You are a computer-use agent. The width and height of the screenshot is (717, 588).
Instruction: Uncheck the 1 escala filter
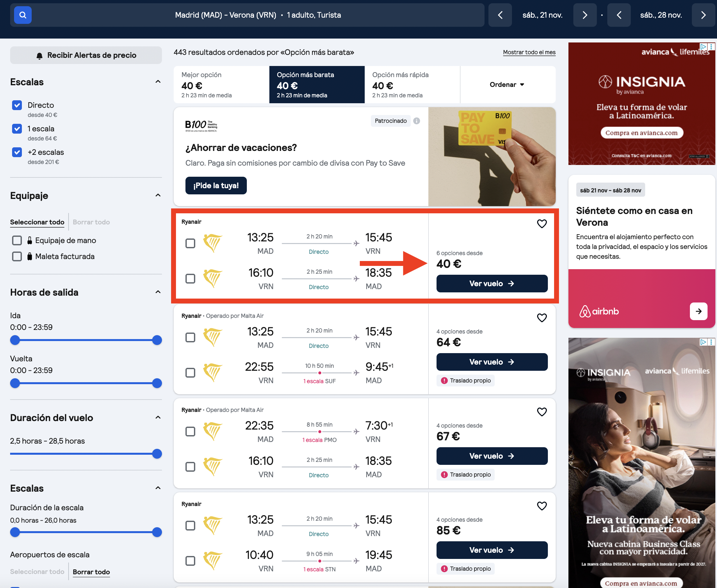pyautogui.click(x=17, y=129)
